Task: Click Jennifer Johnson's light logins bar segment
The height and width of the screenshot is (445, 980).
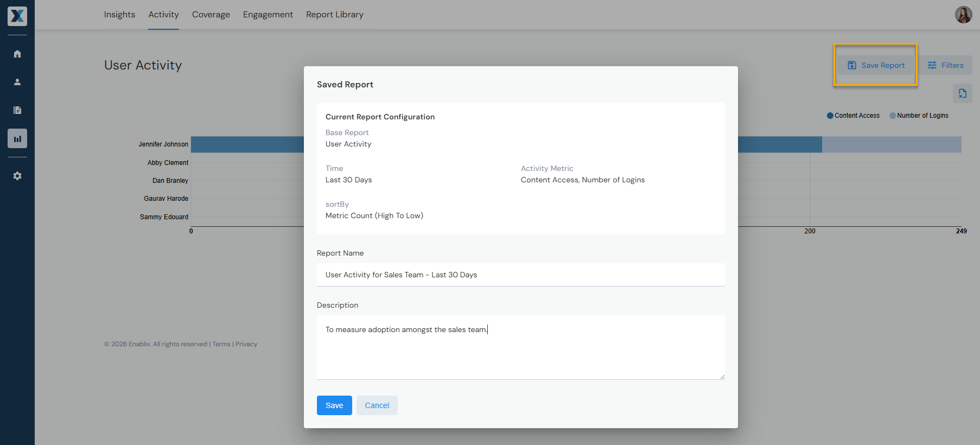Action: click(892, 144)
